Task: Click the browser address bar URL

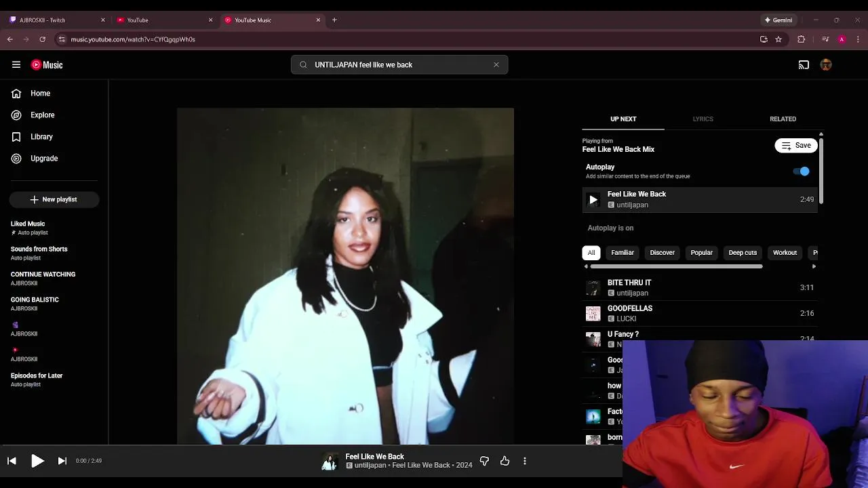Action: click(133, 39)
